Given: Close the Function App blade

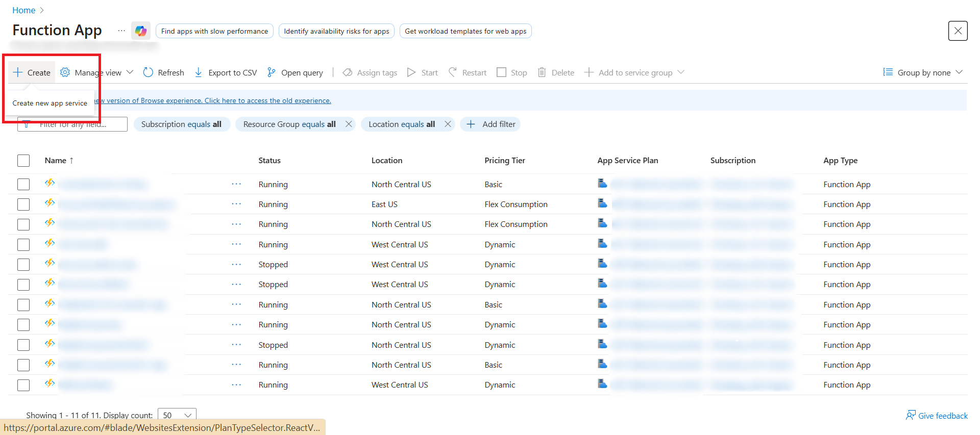Looking at the screenshot, I should pyautogui.click(x=958, y=31).
